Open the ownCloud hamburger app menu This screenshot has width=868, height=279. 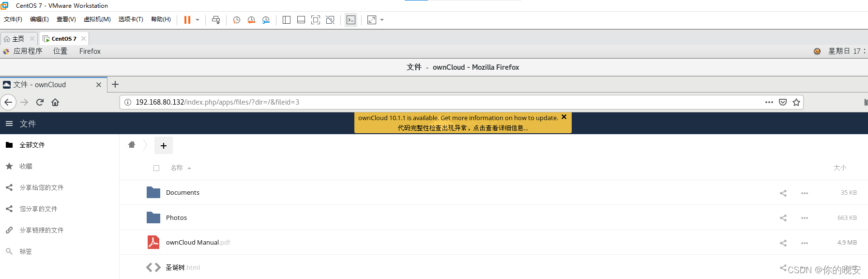click(9, 124)
